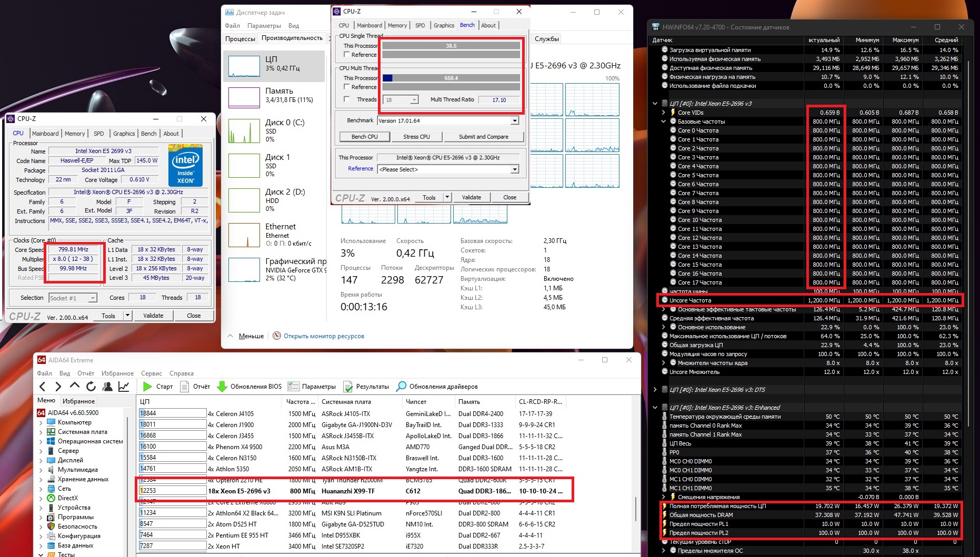Expand the Сервер node in AIDA64 tree
This screenshot has height=557, width=980.
[x=41, y=451]
